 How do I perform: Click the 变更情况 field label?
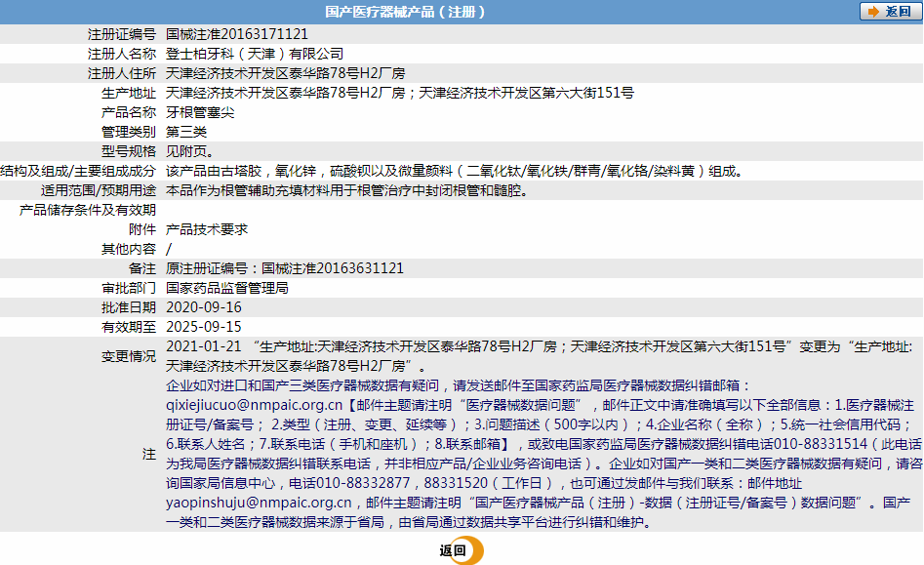pos(129,356)
